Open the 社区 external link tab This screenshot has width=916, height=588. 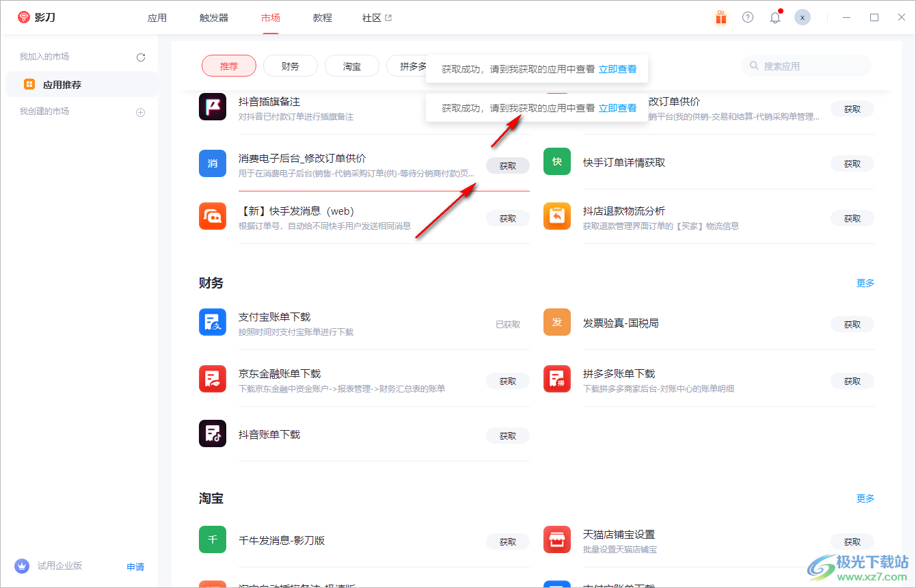click(x=377, y=18)
